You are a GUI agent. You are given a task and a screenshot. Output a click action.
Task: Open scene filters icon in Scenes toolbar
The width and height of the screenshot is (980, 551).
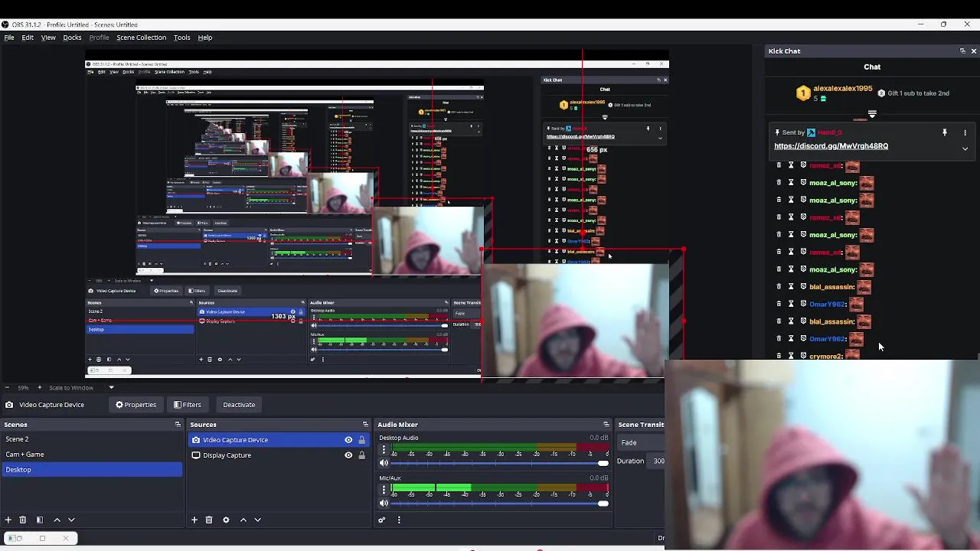pyautogui.click(x=40, y=520)
